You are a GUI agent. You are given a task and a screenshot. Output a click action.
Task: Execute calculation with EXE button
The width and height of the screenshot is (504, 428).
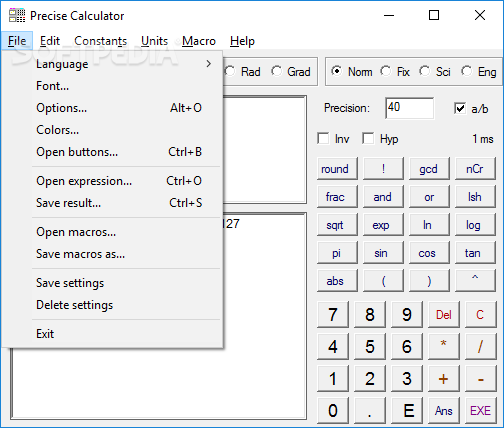(481, 410)
